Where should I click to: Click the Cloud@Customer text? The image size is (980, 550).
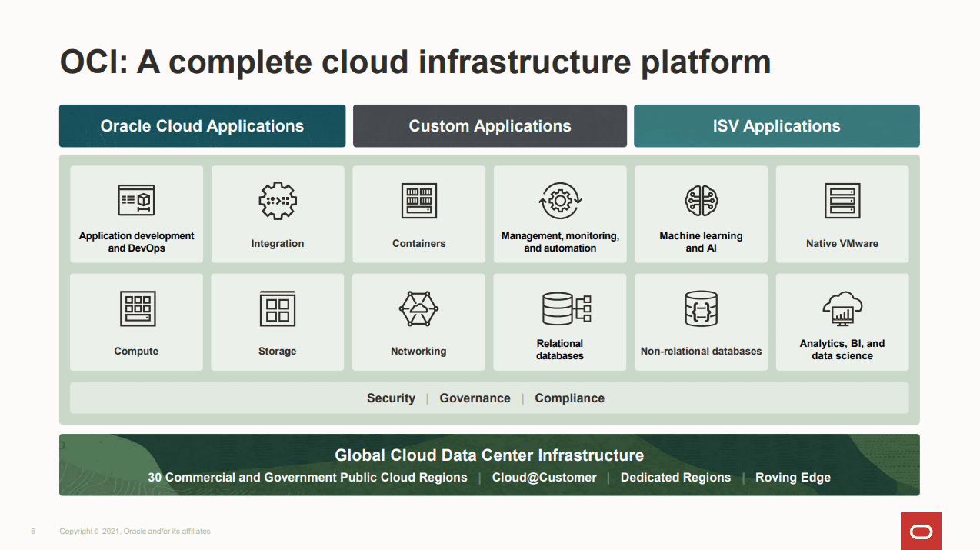pyautogui.click(x=544, y=478)
